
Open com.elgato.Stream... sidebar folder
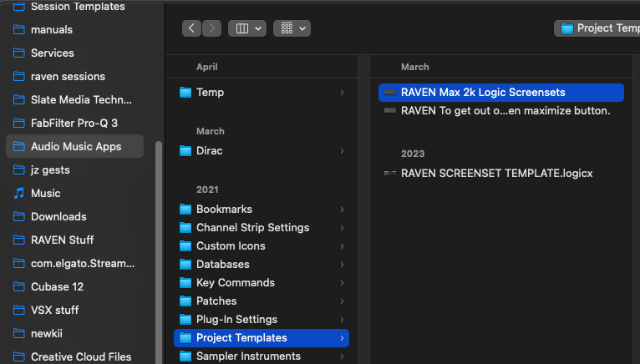pyautogui.click(x=74, y=263)
